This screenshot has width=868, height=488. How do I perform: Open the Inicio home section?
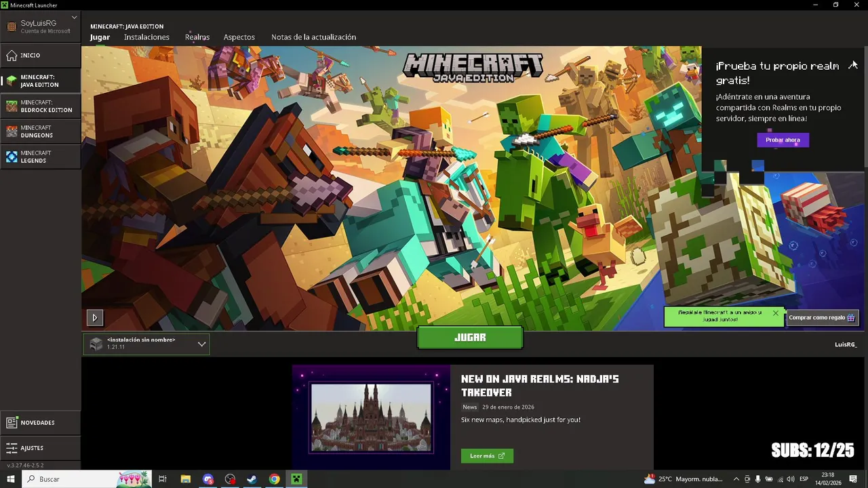40,55
